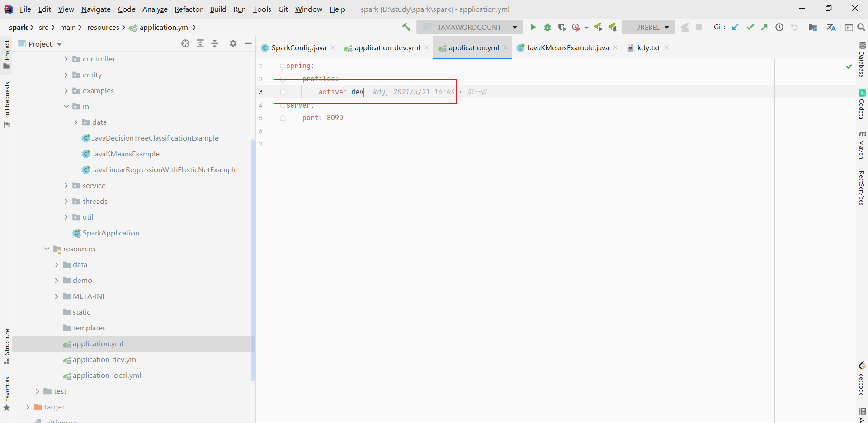Image resolution: width=868 pixels, height=423 pixels.
Task: Open the leetcode side panel
Action: [862, 379]
